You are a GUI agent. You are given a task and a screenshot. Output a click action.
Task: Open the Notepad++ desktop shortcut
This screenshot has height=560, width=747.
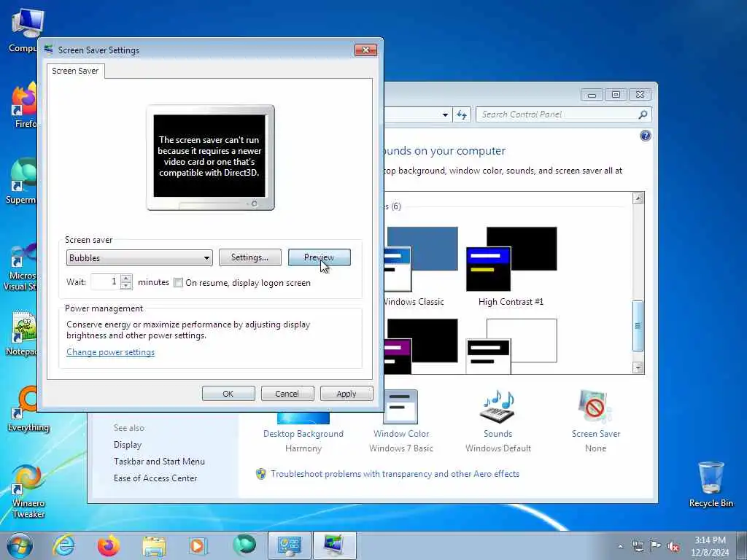tap(22, 333)
